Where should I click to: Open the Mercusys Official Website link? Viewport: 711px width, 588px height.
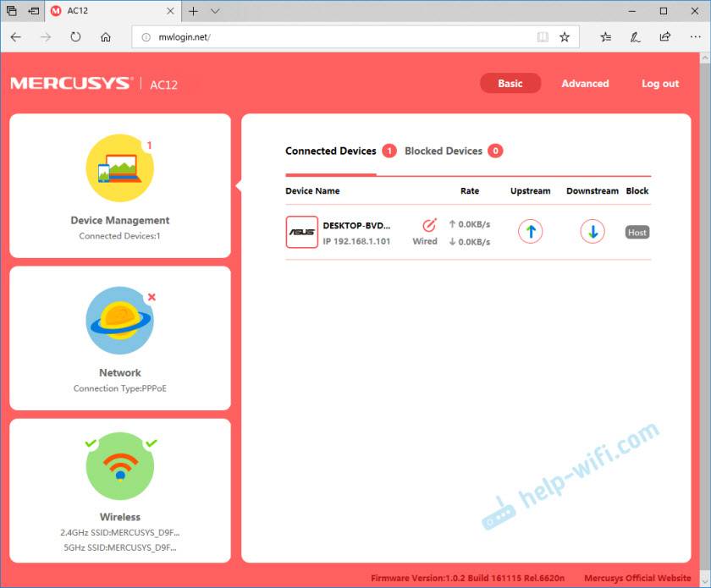pyautogui.click(x=637, y=578)
